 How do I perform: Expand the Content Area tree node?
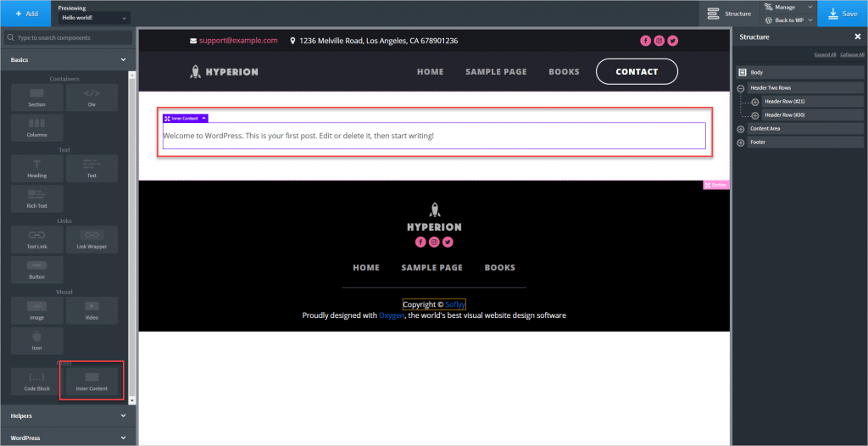pos(741,129)
